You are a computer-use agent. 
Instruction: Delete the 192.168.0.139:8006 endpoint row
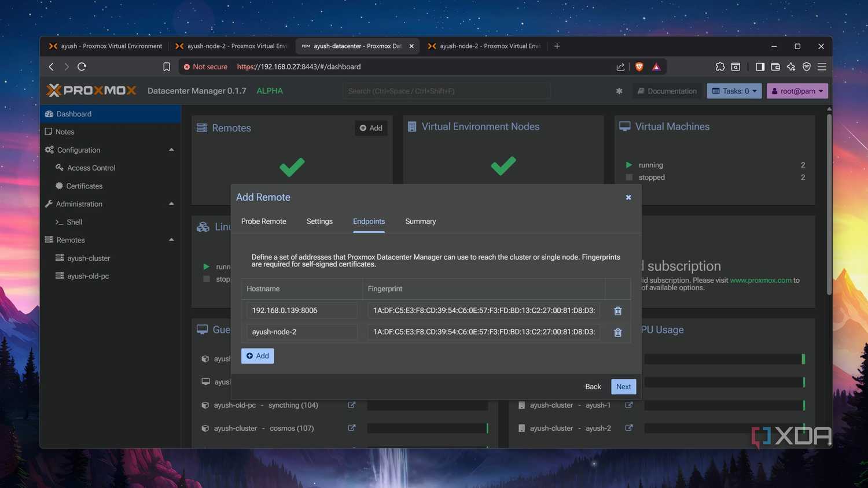618,311
